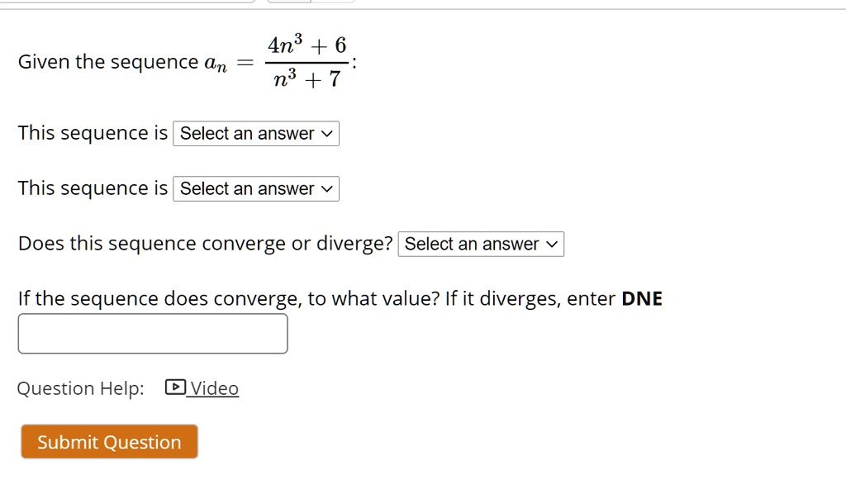
Task: Open the second "This sequence is" dropdown
Action: [255, 188]
